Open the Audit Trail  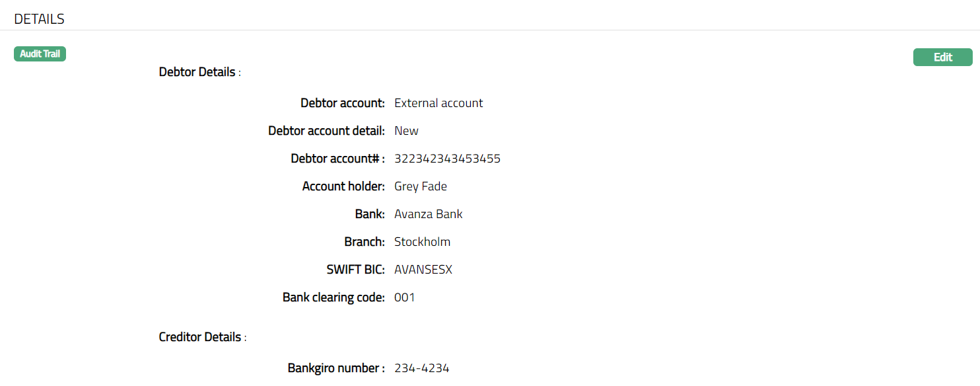click(40, 54)
